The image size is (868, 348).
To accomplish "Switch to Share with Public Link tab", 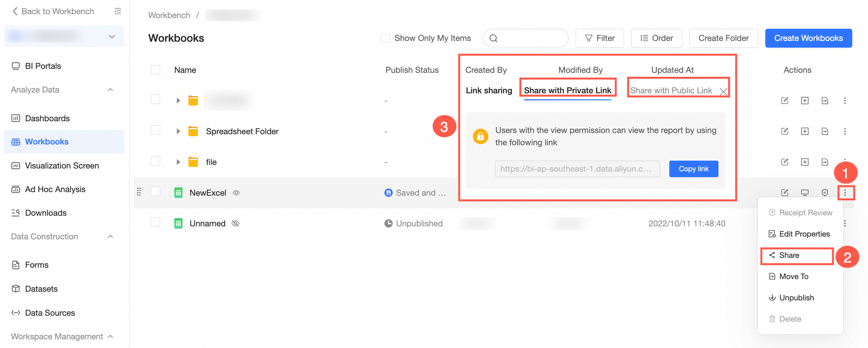I will pos(671,91).
